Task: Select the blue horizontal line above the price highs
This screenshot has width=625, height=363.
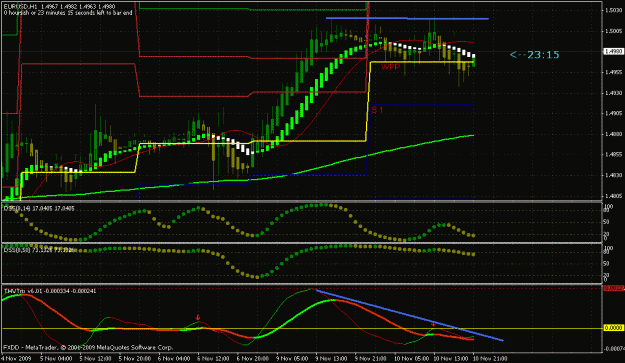Action: (407, 18)
